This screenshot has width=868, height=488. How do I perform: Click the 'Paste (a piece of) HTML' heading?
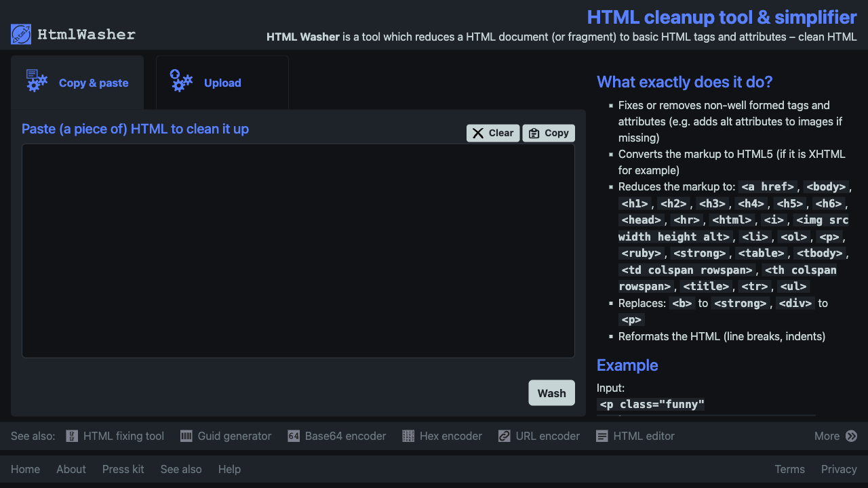point(136,129)
